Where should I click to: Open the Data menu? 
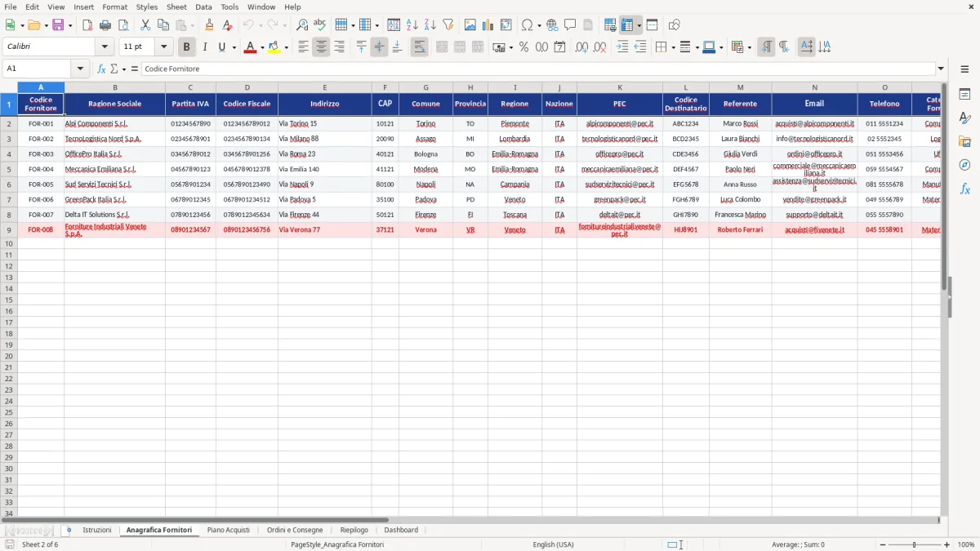[x=203, y=7]
